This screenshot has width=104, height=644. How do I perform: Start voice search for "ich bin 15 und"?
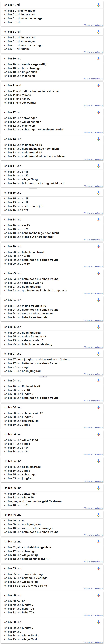coord(98,193)
